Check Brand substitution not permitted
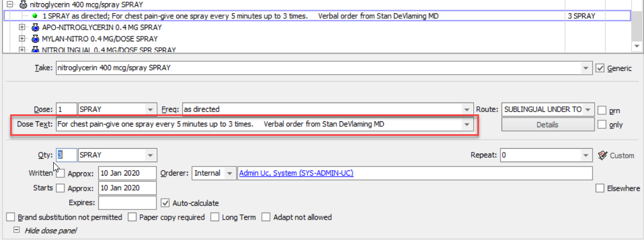 click(x=11, y=217)
